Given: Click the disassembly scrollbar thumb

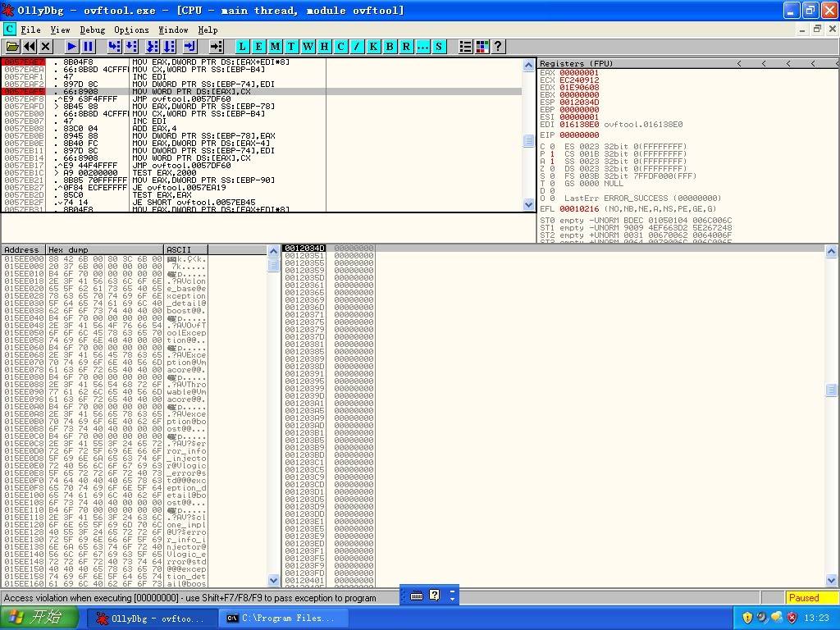Looking at the screenshot, I should point(529,141).
